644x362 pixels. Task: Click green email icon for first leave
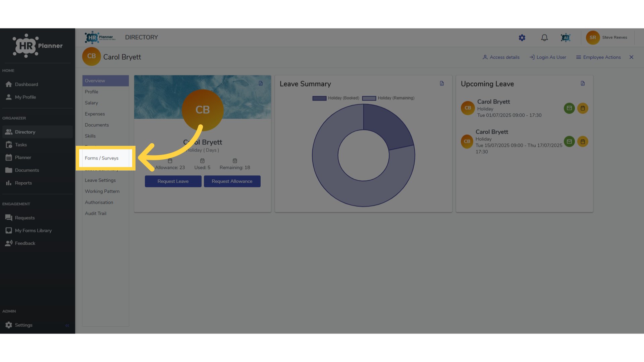[569, 108]
